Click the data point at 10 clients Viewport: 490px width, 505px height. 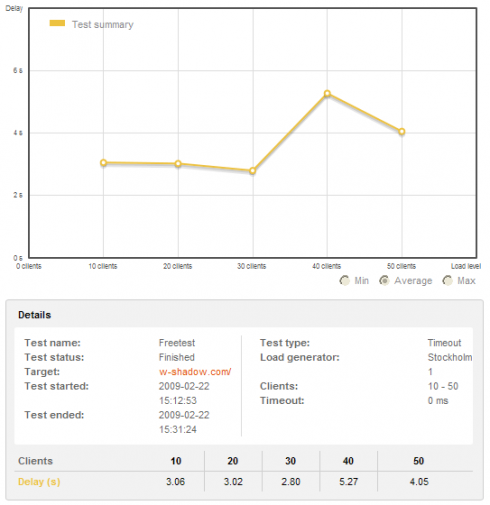pos(103,163)
